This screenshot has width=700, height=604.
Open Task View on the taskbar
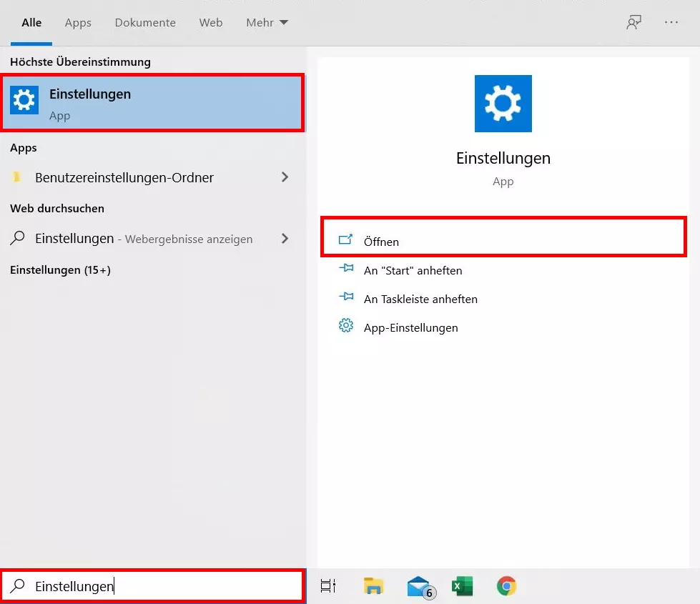pos(328,586)
